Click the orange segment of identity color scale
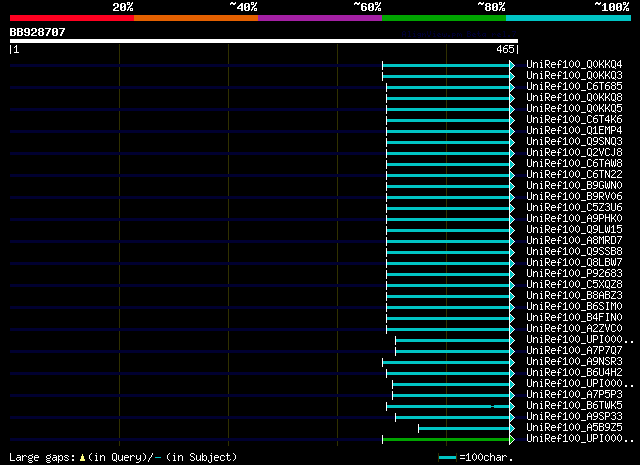640x465 pixels. [x=196, y=18]
